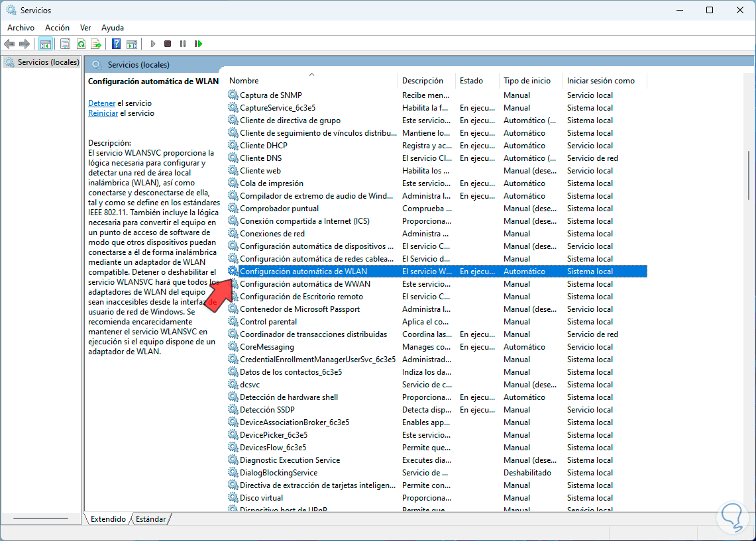Open the Ayuda menu
Viewport: 756px width, 541px height.
pyautogui.click(x=113, y=28)
